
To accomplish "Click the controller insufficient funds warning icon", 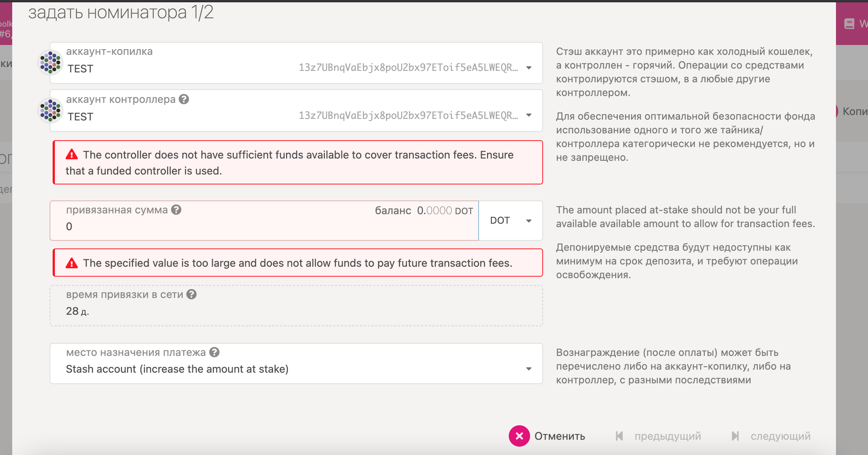I will (72, 155).
